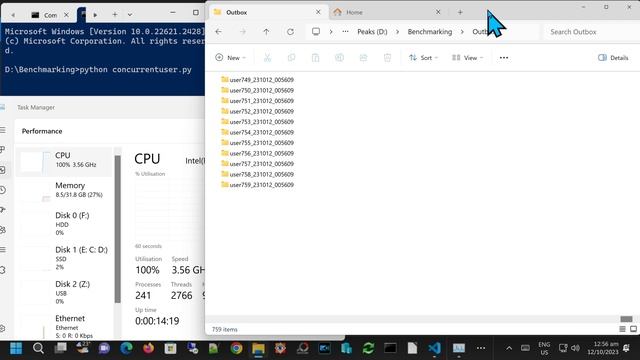Click Explorer horizontal scrollbar thumb
This screenshot has width=640, height=360.
click(626, 319)
